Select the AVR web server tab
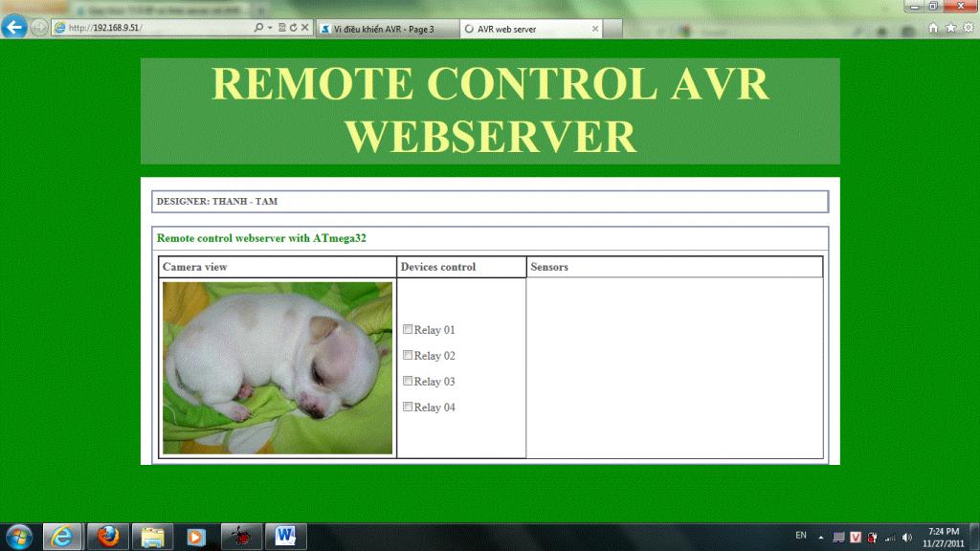 point(531,29)
